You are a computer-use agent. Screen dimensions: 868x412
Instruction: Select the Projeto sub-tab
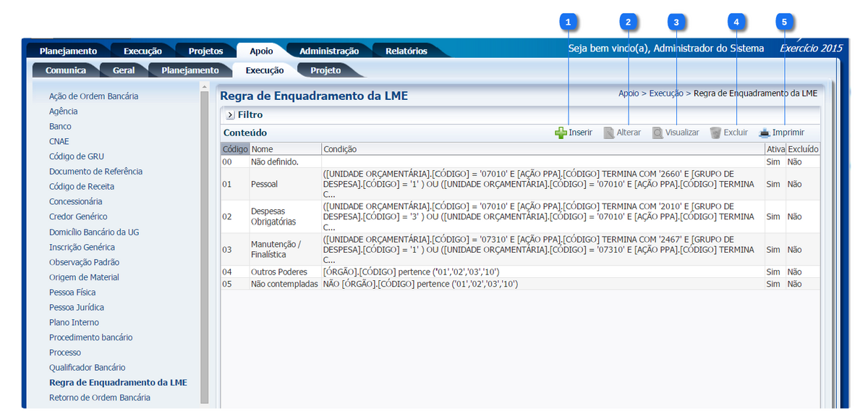325,71
